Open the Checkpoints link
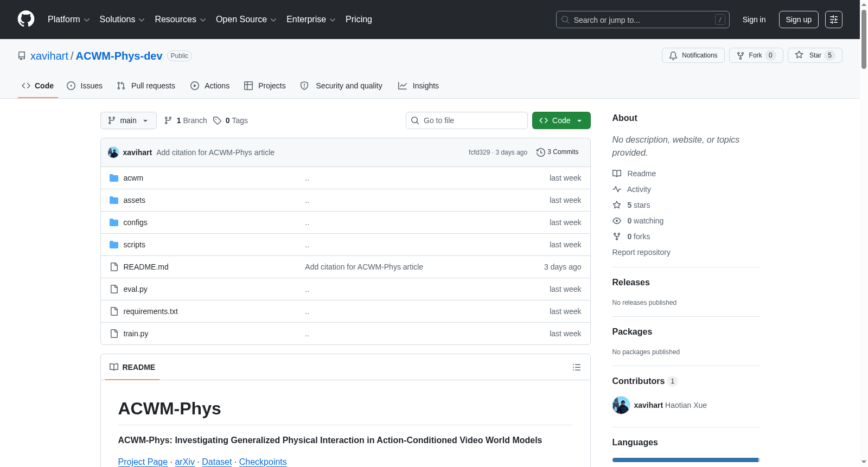Image resolution: width=868 pixels, height=467 pixels. (263, 462)
